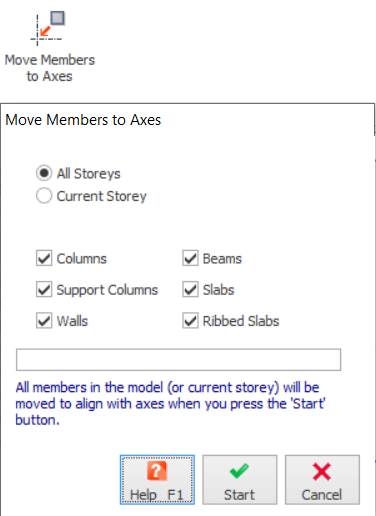Open Help with the Help F1 button
Image resolution: width=376 pixels, height=516 pixels.
coord(157,480)
